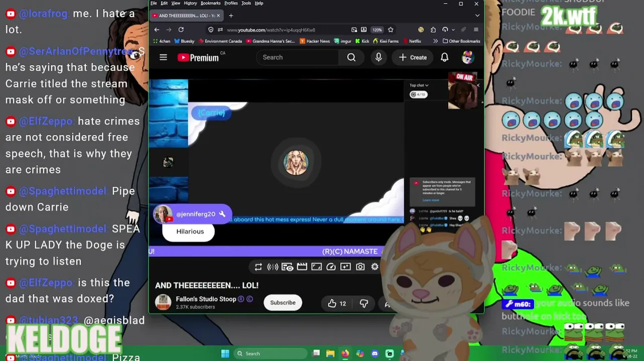
Task: Toggle the video visibility eye-list control
Action: 287,267
